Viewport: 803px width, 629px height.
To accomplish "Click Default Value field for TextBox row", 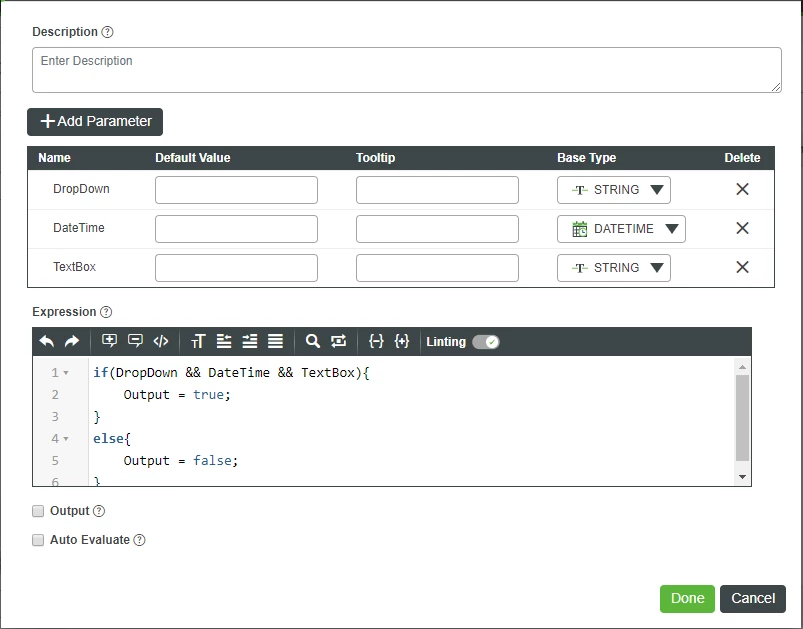I will pos(236,268).
